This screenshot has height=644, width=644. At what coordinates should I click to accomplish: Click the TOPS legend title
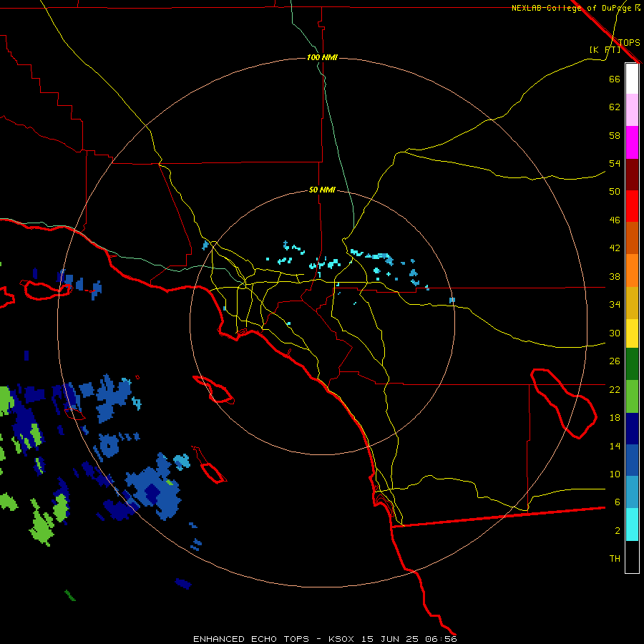(629, 42)
